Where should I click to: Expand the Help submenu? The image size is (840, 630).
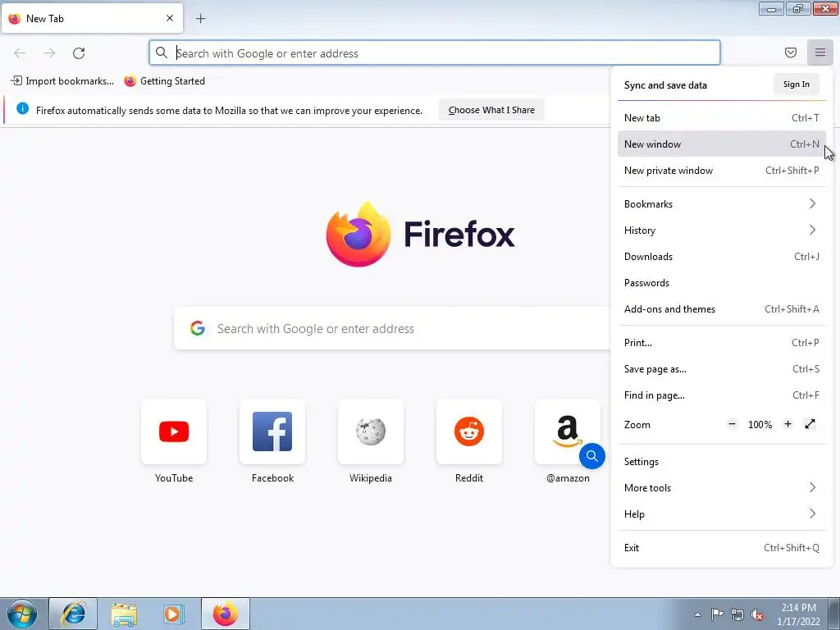coord(722,514)
